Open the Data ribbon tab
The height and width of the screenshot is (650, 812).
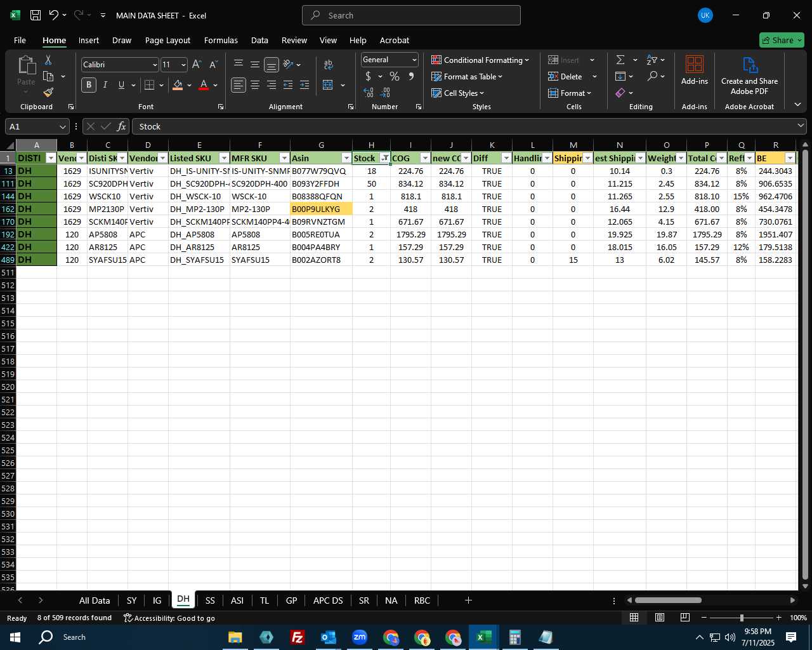[x=259, y=40]
